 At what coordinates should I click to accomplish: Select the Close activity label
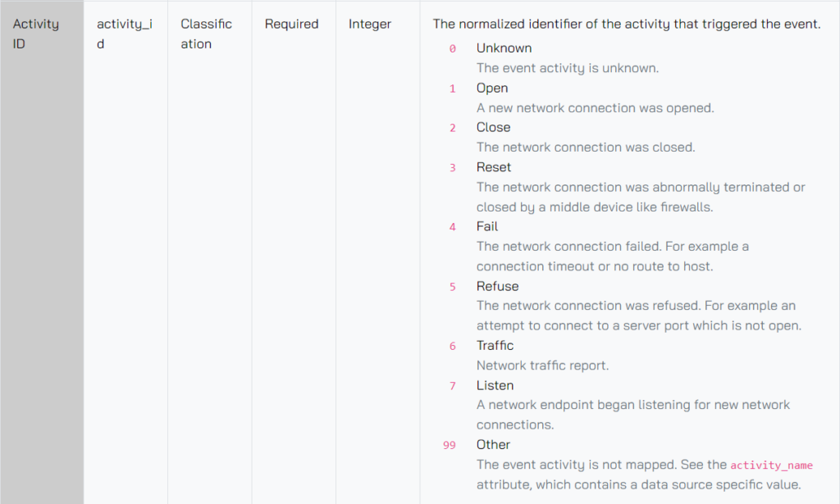click(x=493, y=127)
